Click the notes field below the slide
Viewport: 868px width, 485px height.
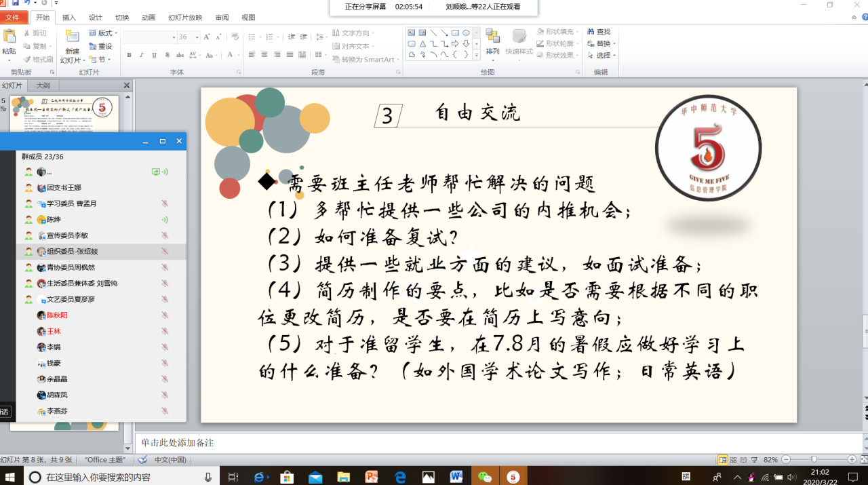click(475, 443)
